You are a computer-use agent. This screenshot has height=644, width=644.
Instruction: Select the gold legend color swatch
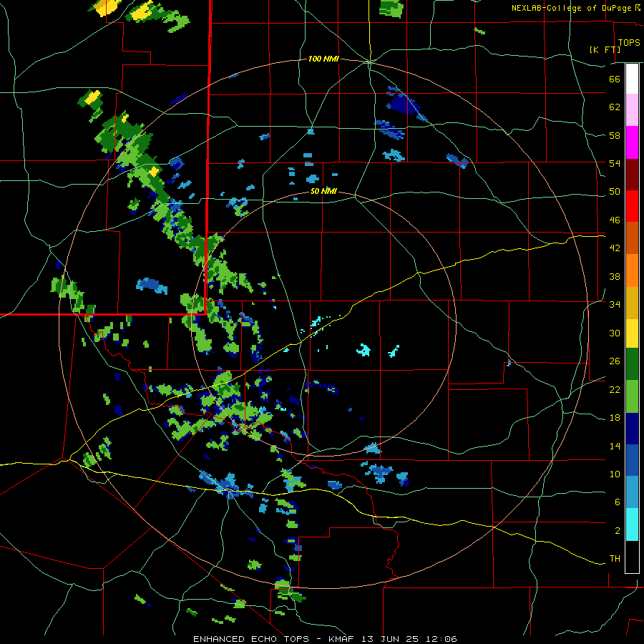[632, 303]
